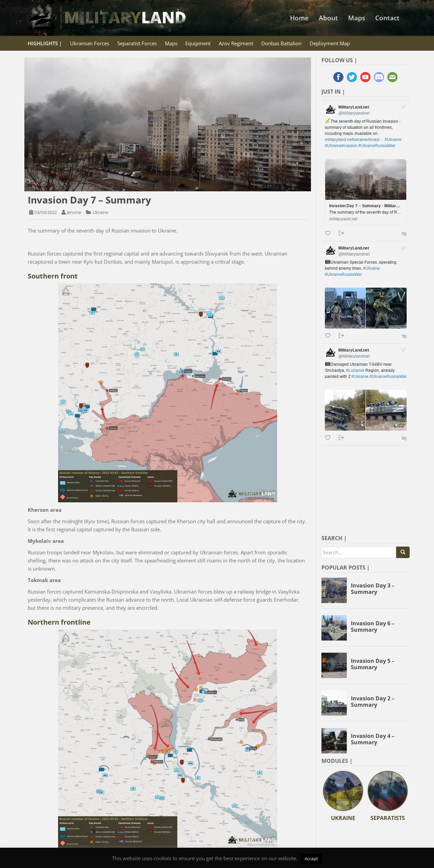Image resolution: width=434 pixels, height=868 pixels.
Task: Click the search input field
Action: [359, 552]
